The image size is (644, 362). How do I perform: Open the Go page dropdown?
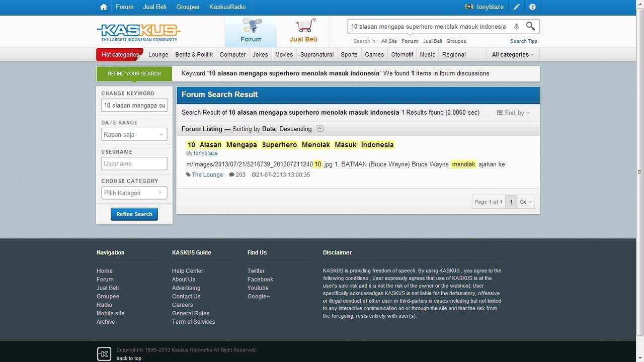coord(526,202)
